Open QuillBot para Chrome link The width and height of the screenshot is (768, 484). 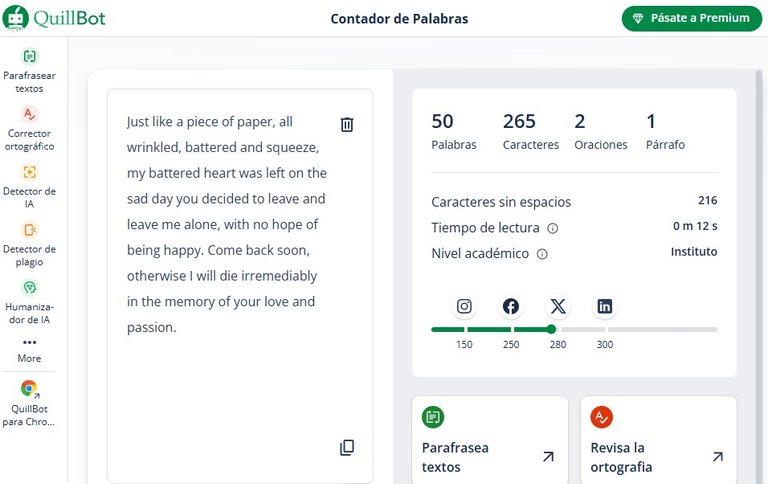pyautogui.click(x=29, y=404)
